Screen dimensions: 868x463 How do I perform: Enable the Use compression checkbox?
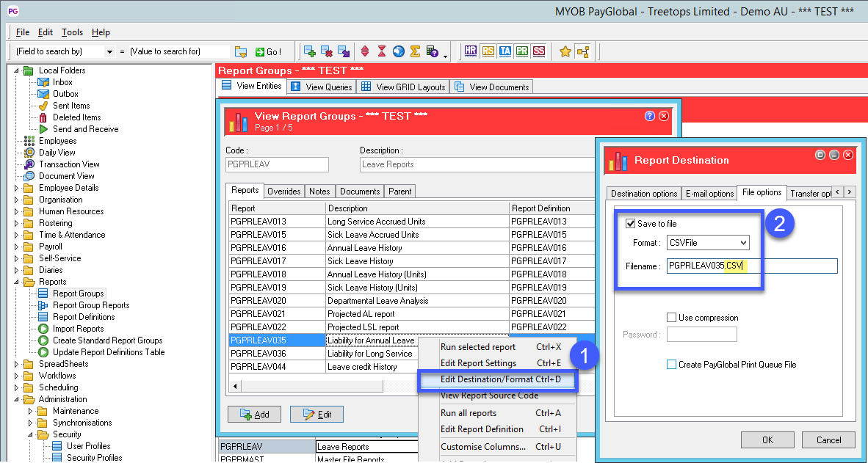click(x=671, y=318)
